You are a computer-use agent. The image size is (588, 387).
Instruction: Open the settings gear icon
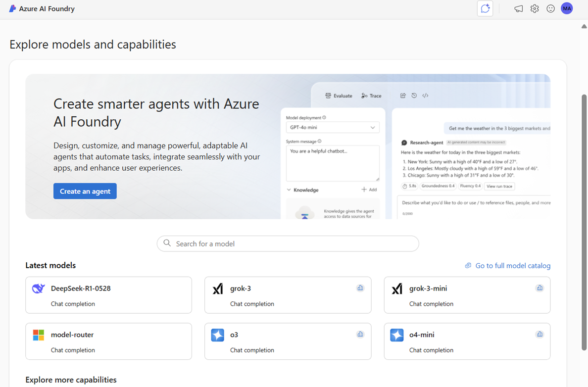click(x=535, y=8)
